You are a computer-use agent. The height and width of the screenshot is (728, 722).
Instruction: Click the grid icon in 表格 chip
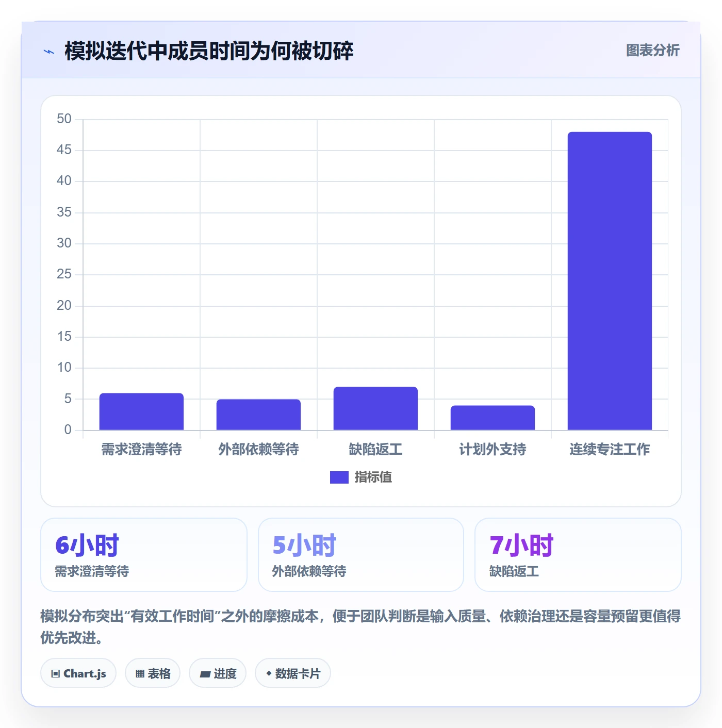[x=140, y=674]
